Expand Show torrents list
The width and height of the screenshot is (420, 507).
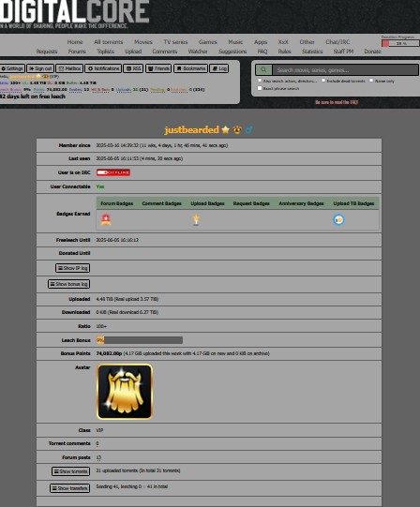(71, 471)
